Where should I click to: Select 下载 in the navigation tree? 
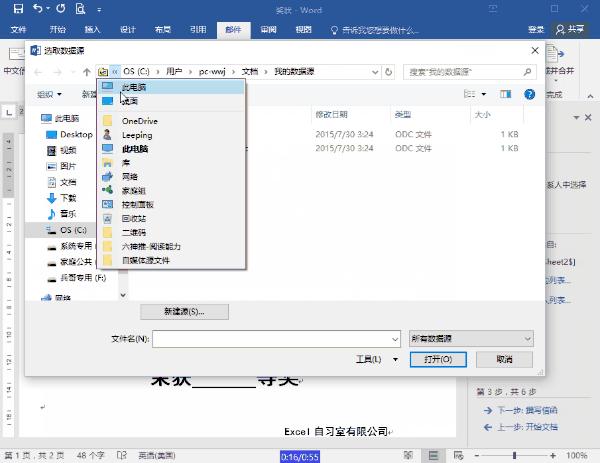(61, 198)
